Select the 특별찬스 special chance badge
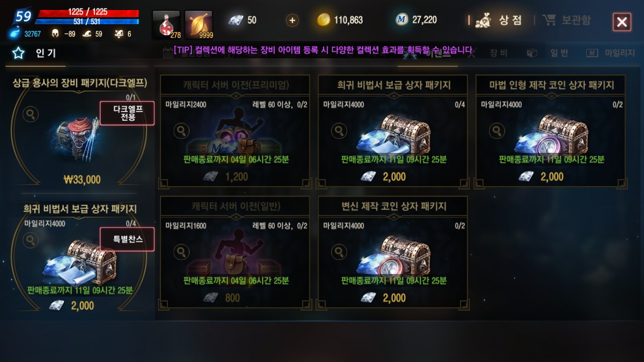The image size is (644, 362). pyautogui.click(x=127, y=239)
